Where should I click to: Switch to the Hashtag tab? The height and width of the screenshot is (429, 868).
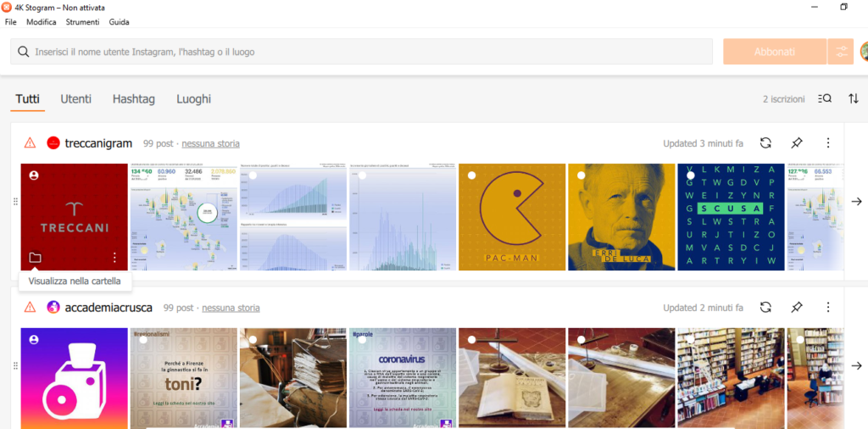[134, 99]
